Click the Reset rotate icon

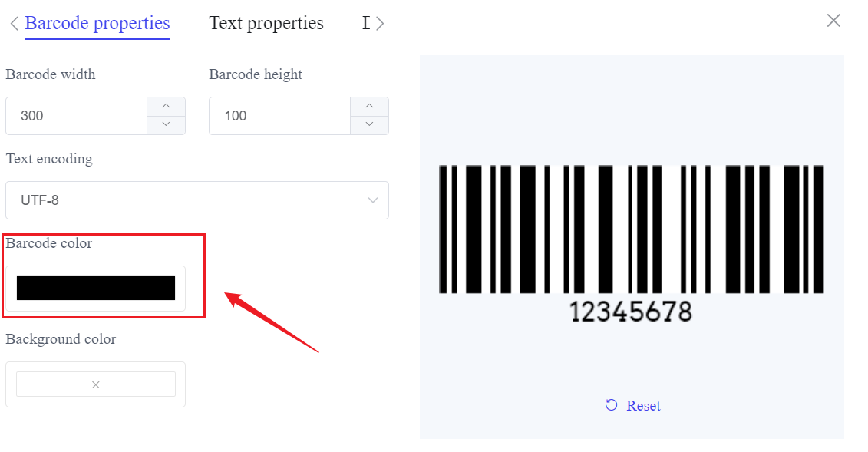(611, 405)
